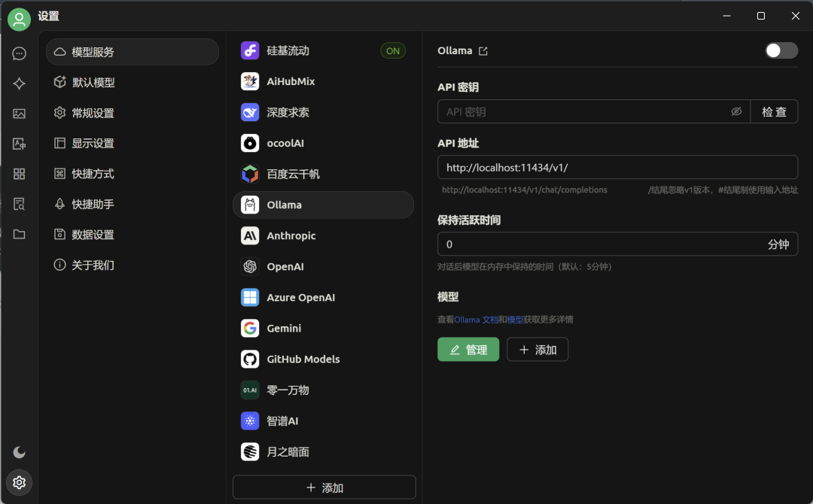Click 检查 to test the API key
813x504 pixels.
click(x=774, y=111)
